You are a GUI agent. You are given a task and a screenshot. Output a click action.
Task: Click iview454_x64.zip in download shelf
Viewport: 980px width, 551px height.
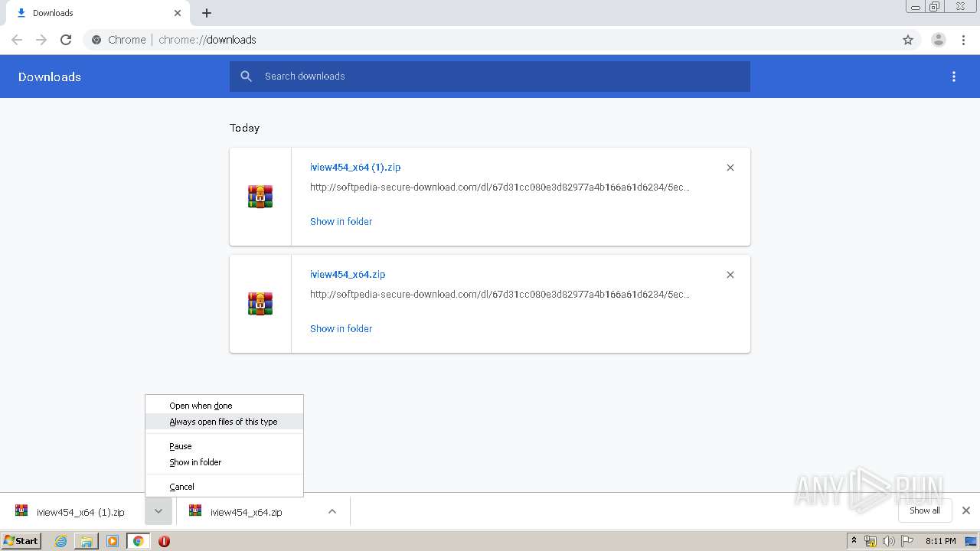pos(247,512)
